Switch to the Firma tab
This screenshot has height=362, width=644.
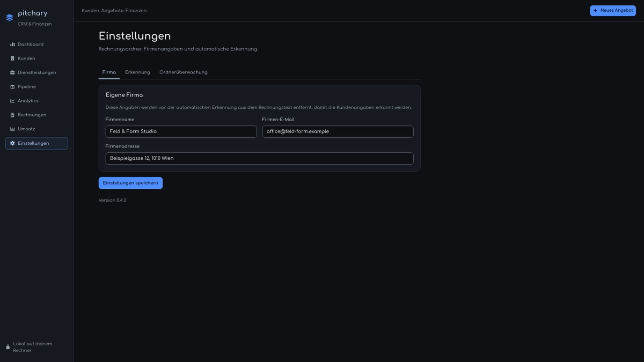(109, 72)
